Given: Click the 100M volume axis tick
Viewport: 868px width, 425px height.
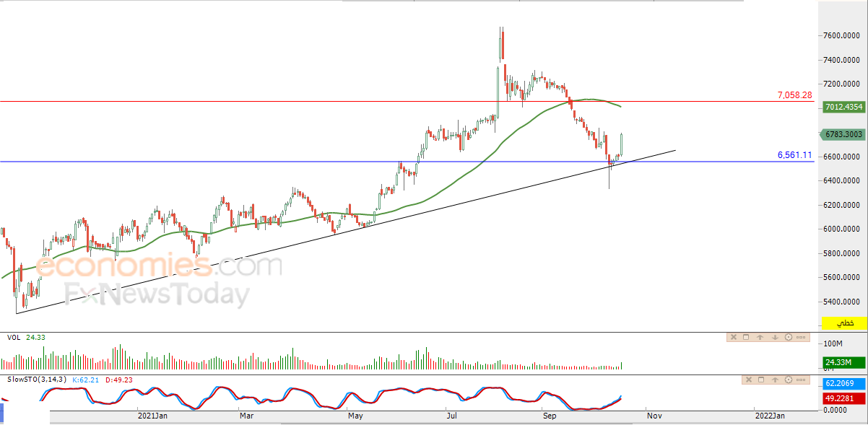Looking at the screenshot, I should [833, 343].
